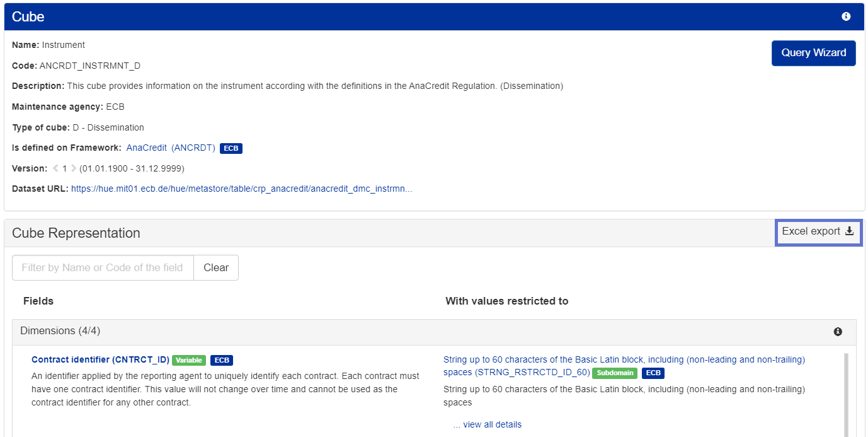Screen dimensions: 868x437
Task: Click the info icon in Dimensions row
Action: click(x=838, y=332)
